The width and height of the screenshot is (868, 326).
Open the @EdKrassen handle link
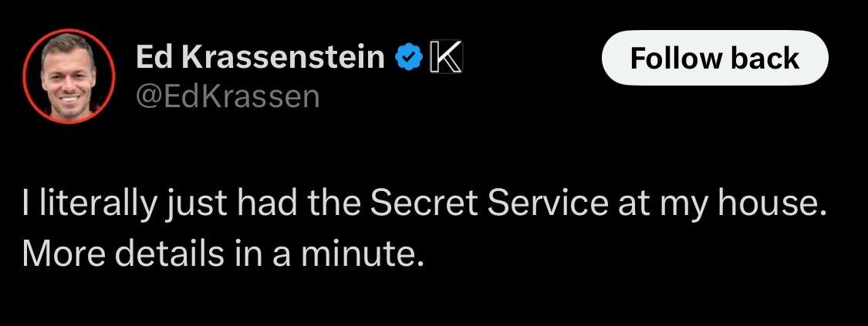pyautogui.click(x=228, y=96)
